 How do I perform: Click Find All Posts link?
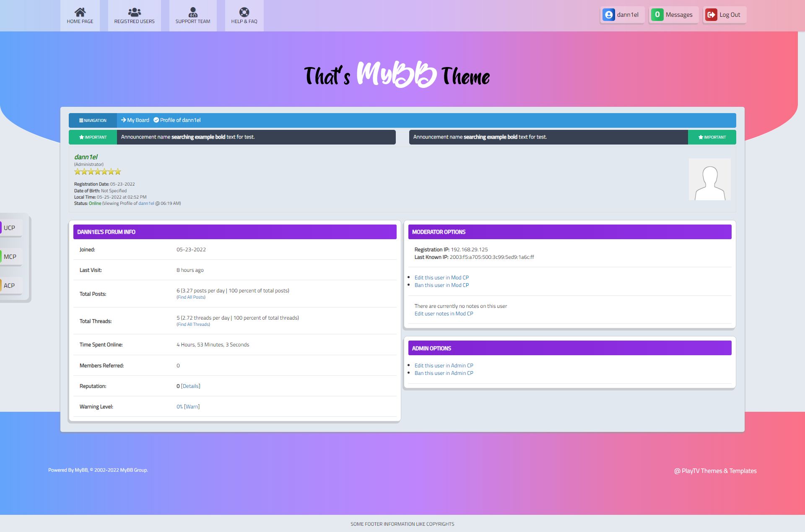191,297
